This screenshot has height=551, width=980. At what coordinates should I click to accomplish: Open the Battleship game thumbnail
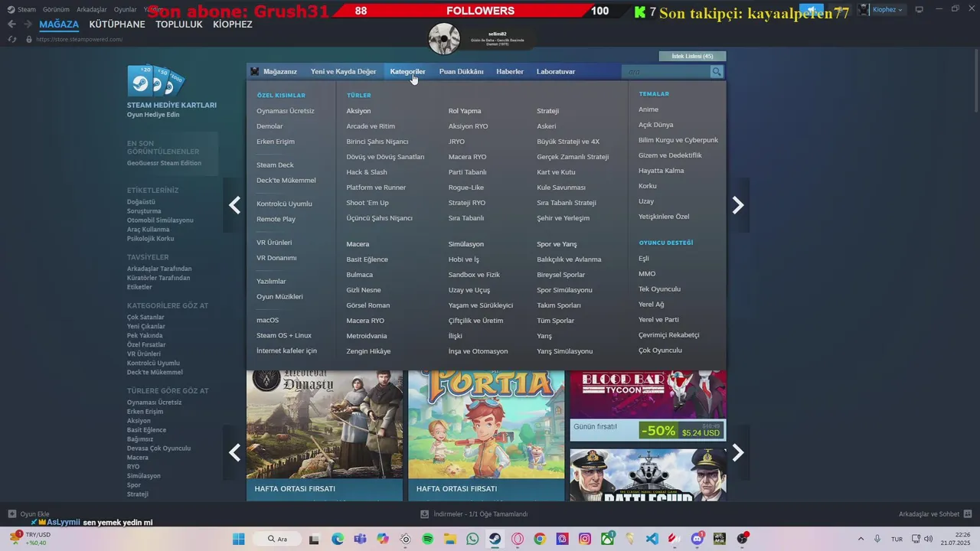(x=648, y=475)
